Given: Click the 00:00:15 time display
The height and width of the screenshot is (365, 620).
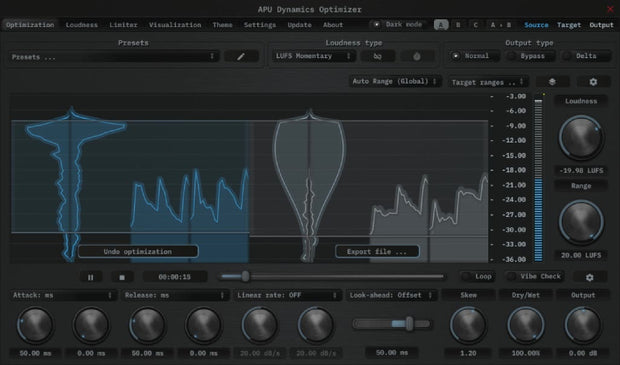Looking at the screenshot, I should pos(174,277).
